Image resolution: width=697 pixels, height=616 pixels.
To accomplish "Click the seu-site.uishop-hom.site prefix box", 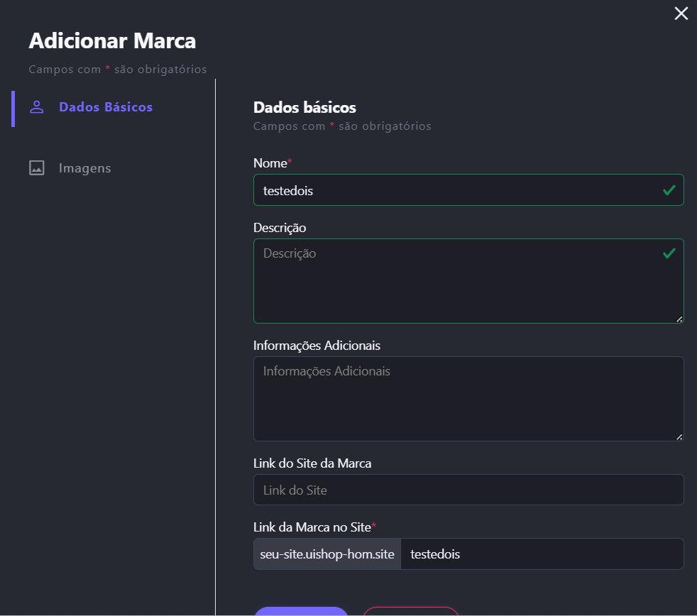I will pos(327,554).
